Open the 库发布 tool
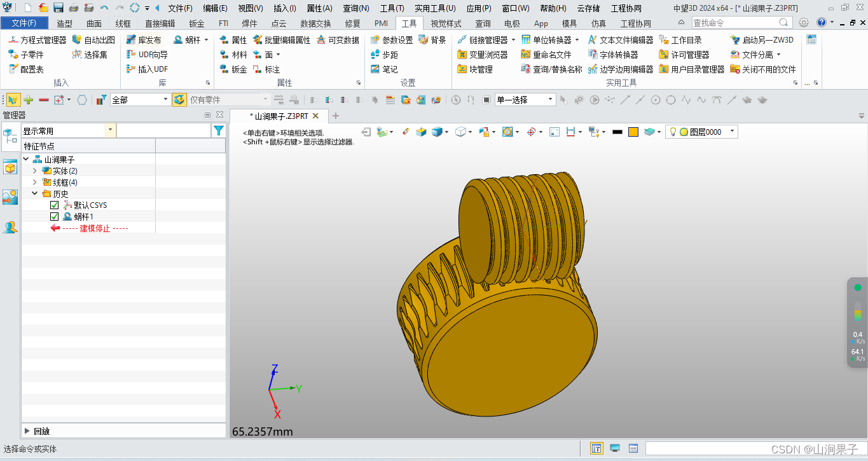This screenshot has height=461, width=868. [x=145, y=39]
